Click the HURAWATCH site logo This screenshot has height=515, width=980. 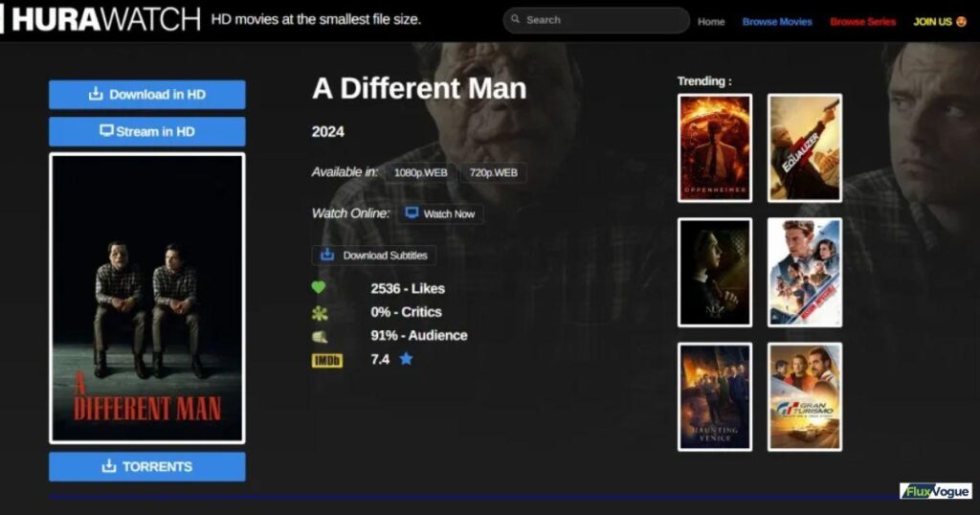(105, 19)
